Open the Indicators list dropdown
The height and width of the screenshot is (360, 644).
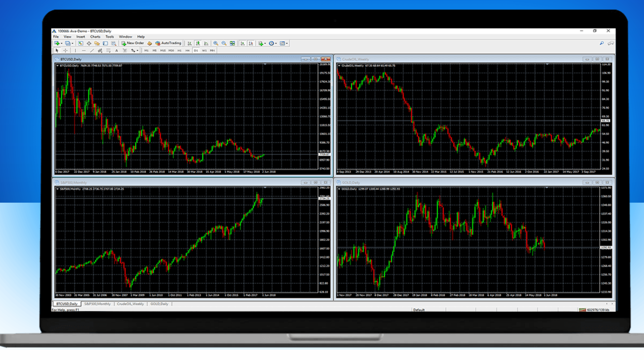pos(262,43)
